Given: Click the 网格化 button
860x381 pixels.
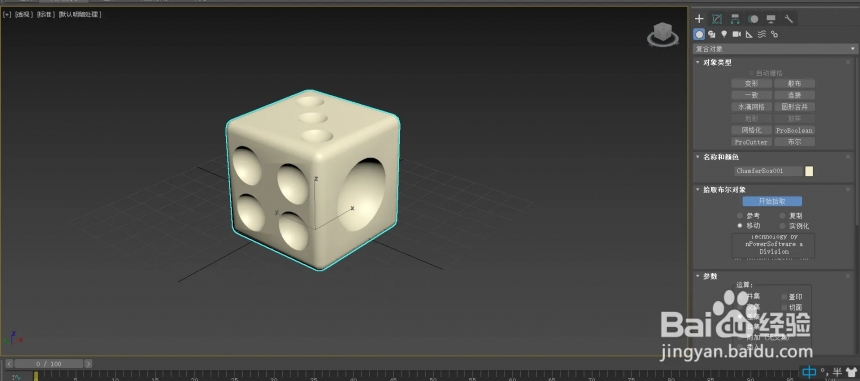Looking at the screenshot, I should tap(751, 130).
